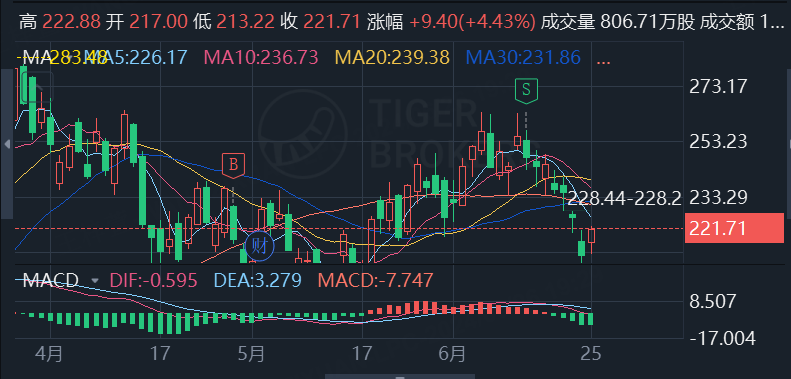Select the MACD indicator name label

(x=51, y=280)
